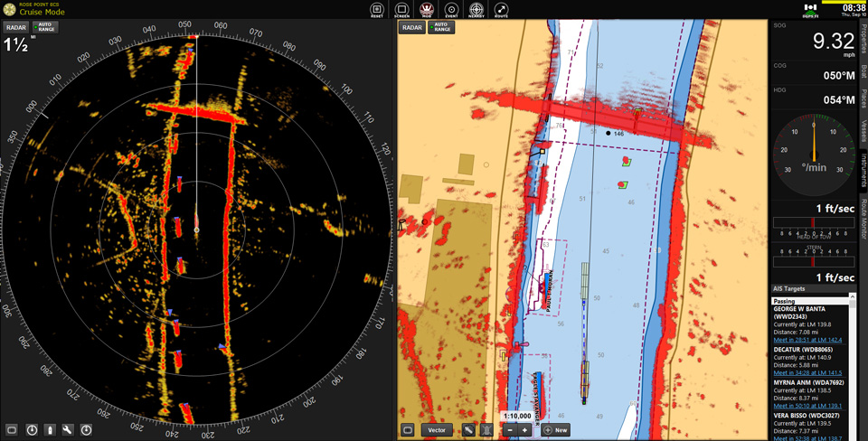Click the Event marker icon
The width and height of the screenshot is (868, 441).
pos(451,9)
